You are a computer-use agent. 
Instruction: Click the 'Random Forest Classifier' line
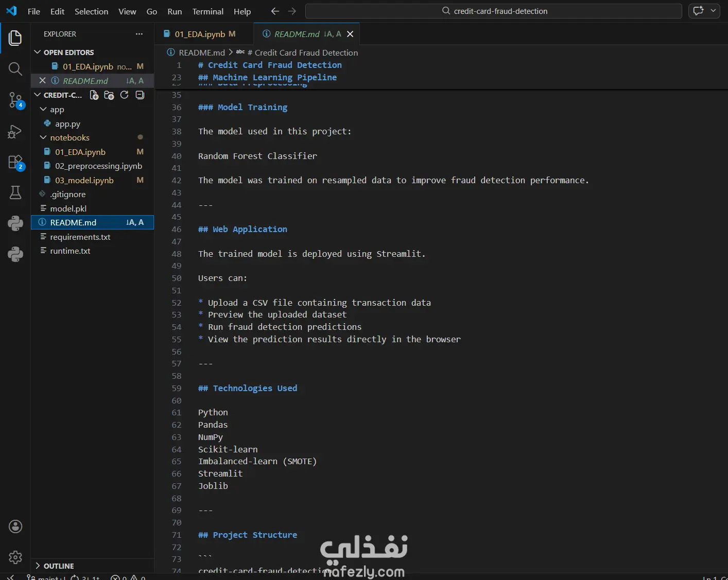click(257, 156)
